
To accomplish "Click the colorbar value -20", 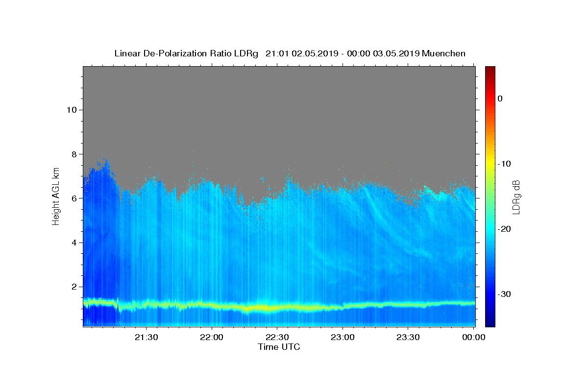I will (x=505, y=229).
